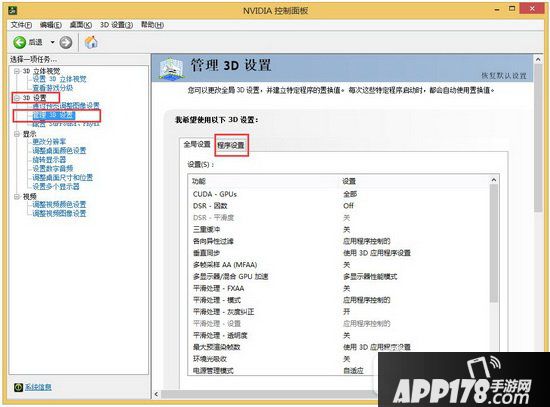Image resolution: width=550 pixels, height=407 pixels.
Task: Click the main panel scroll-up arrow
Action: click(538, 60)
